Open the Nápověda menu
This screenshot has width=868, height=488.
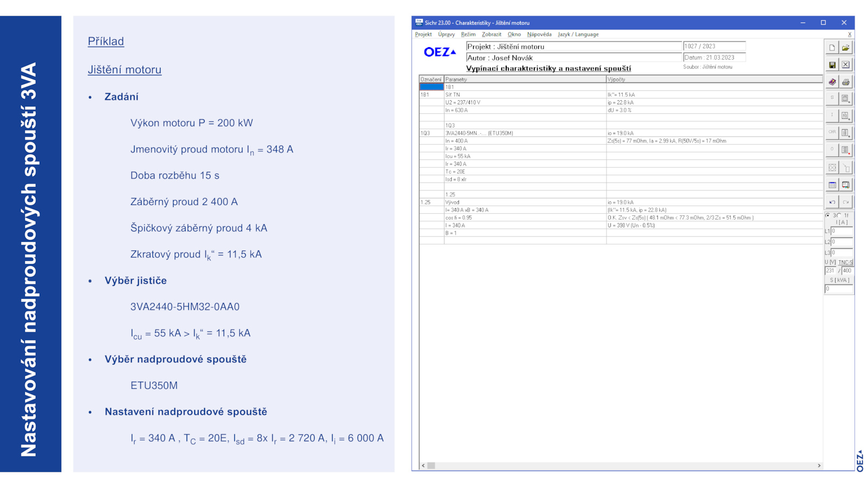(539, 34)
